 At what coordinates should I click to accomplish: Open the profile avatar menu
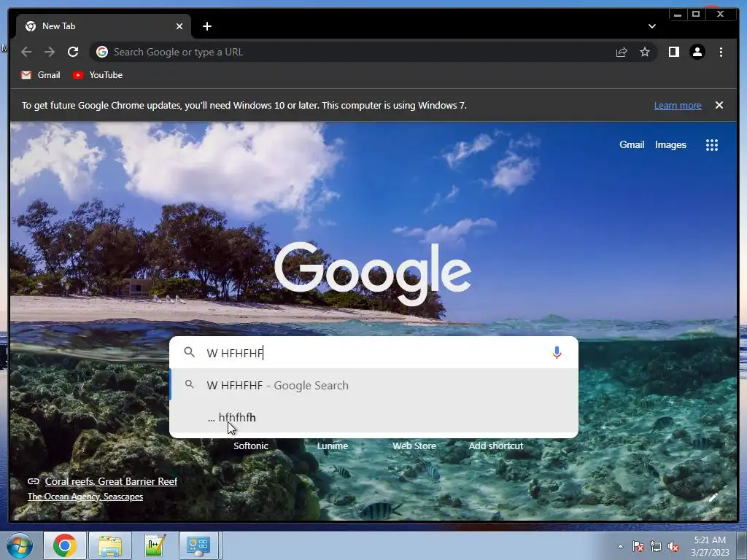pos(697,52)
